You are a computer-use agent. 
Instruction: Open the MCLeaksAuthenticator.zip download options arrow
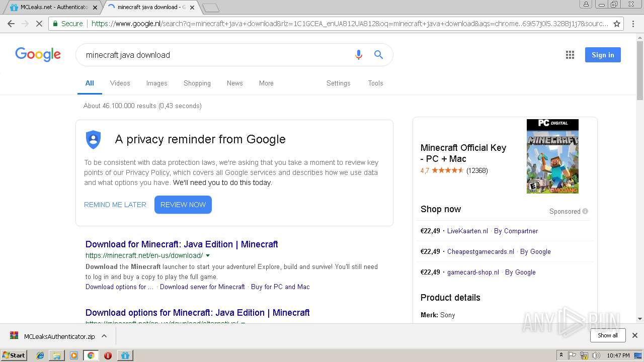click(104, 336)
